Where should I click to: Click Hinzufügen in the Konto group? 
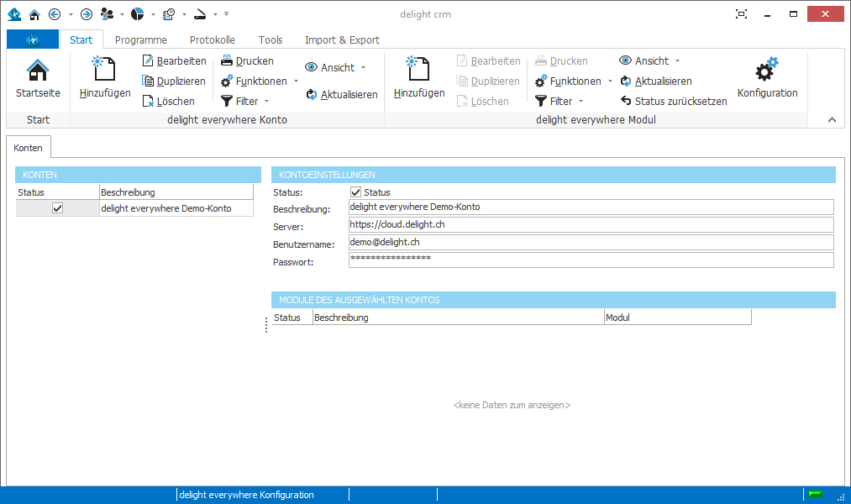click(105, 79)
